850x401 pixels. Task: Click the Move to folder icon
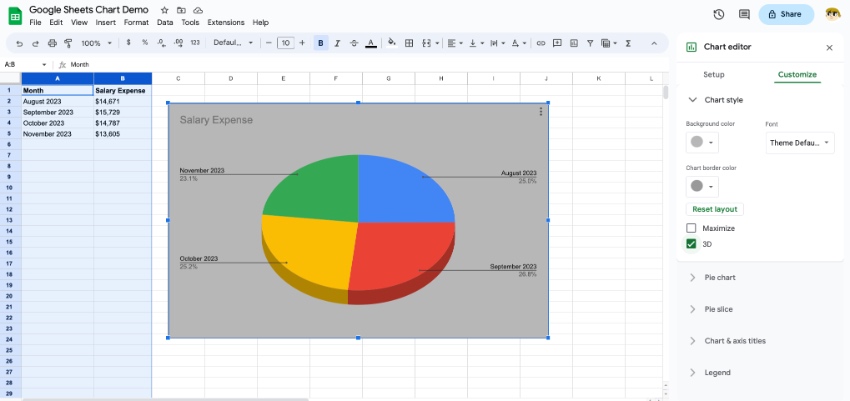181,10
